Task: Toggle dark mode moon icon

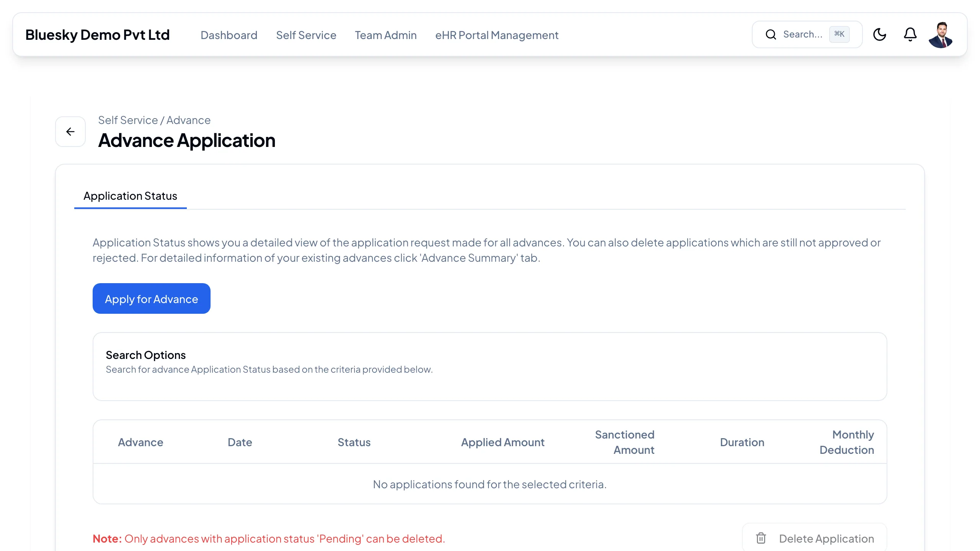Action: pos(880,34)
